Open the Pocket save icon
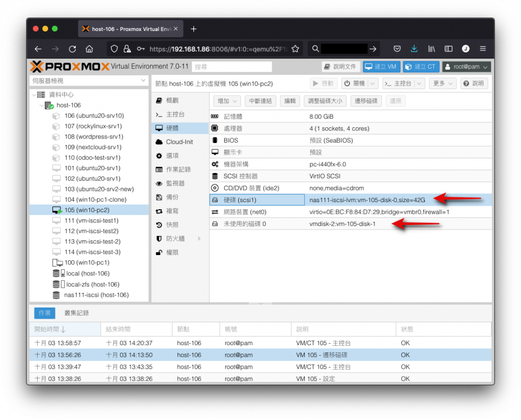This screenshot has width=521, height=420. 397,49
